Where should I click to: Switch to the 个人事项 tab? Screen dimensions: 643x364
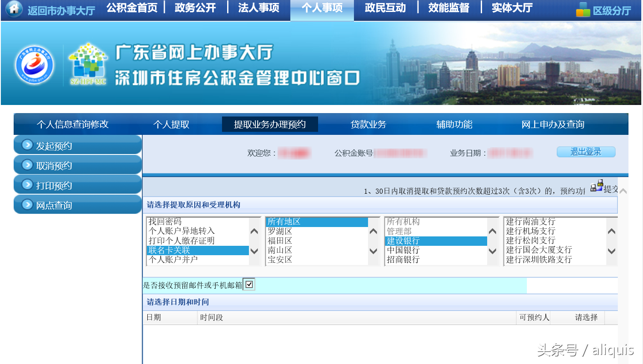click(322, 7)
